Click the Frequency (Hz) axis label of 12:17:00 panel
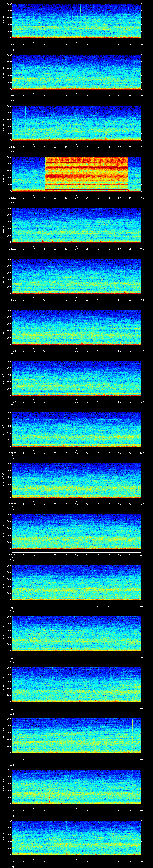This screenshot has width=153, height=868. [x=3, y=174]
